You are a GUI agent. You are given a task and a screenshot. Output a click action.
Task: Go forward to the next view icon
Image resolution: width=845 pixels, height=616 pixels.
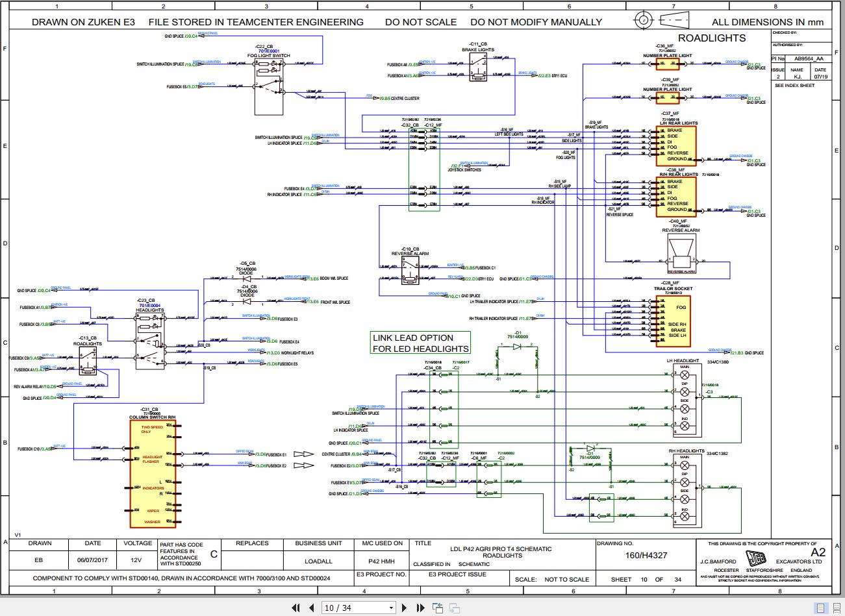click(455, 608)
